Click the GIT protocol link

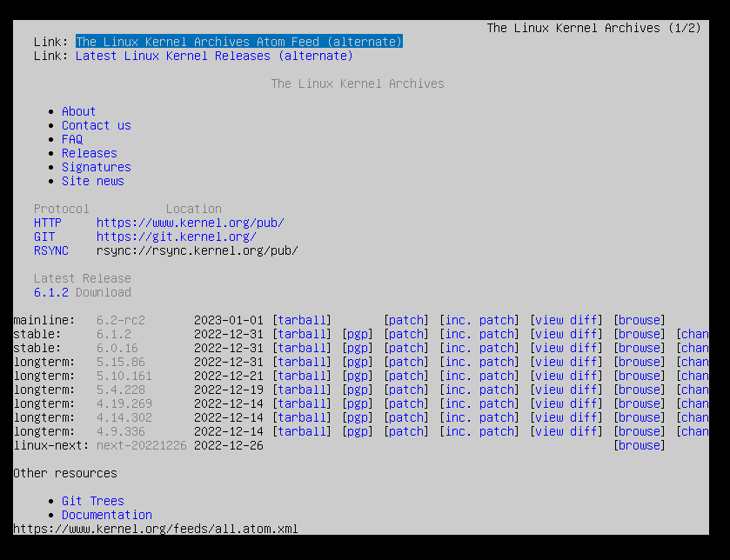pyautogui.click(x=44, y=237)
